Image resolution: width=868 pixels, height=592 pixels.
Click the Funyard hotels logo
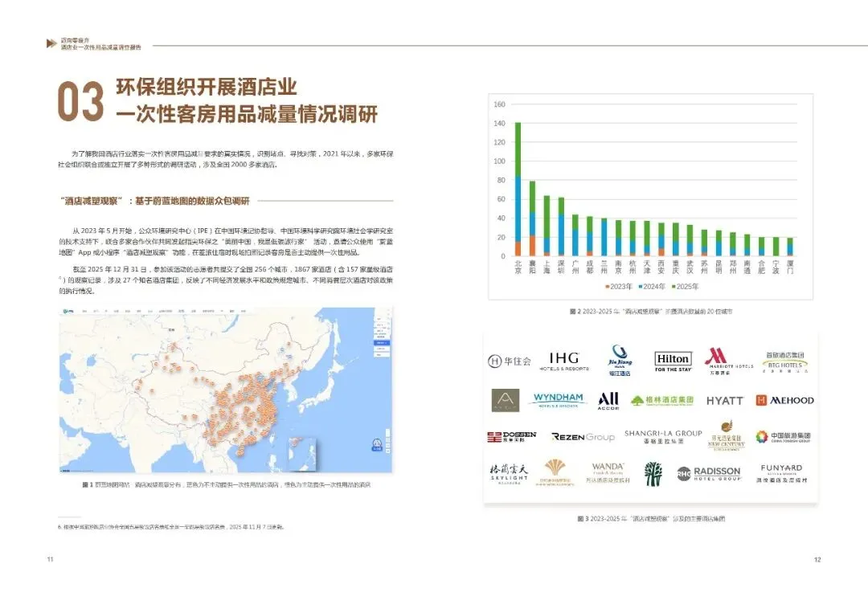781,474
